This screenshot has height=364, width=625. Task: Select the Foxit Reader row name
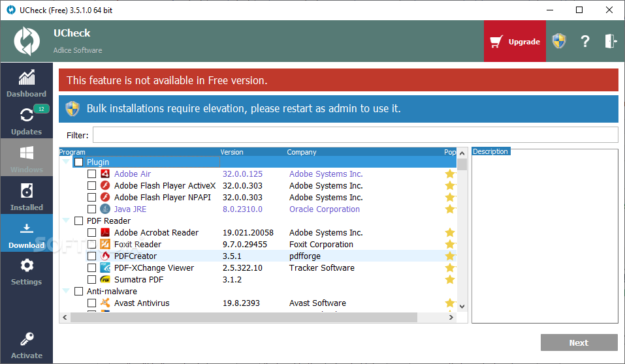pos(138,244)
